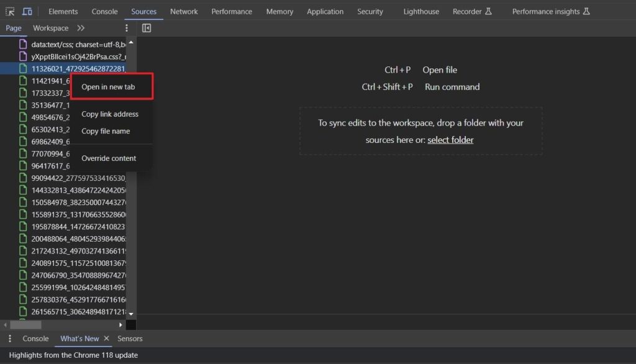
Task: Click the navigator horizontal scrollbar thumb
Action: tap(25, 325)
